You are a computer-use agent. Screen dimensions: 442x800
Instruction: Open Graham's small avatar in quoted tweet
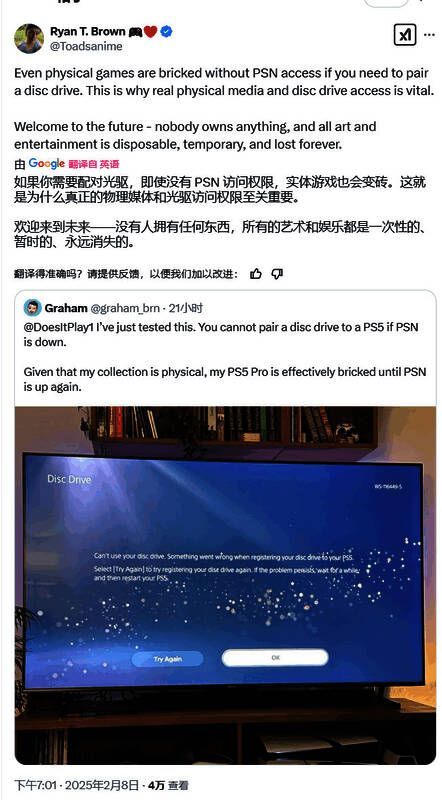(33, 308)
